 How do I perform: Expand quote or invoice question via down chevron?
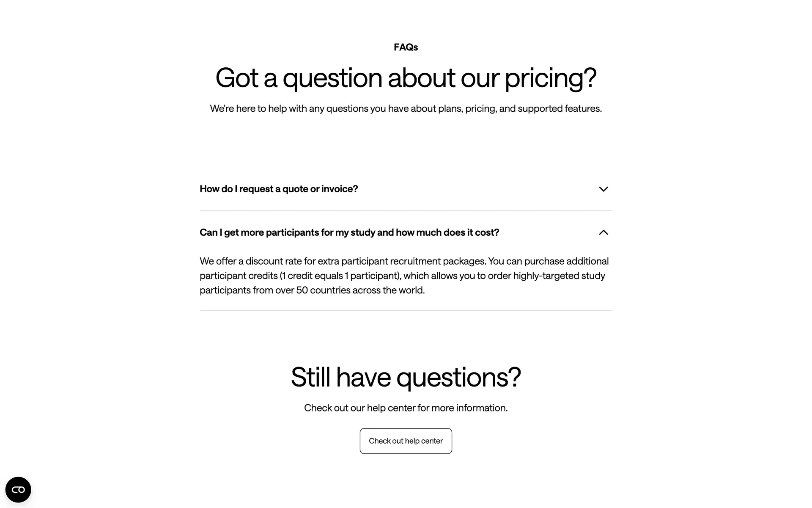click(604, 189)
